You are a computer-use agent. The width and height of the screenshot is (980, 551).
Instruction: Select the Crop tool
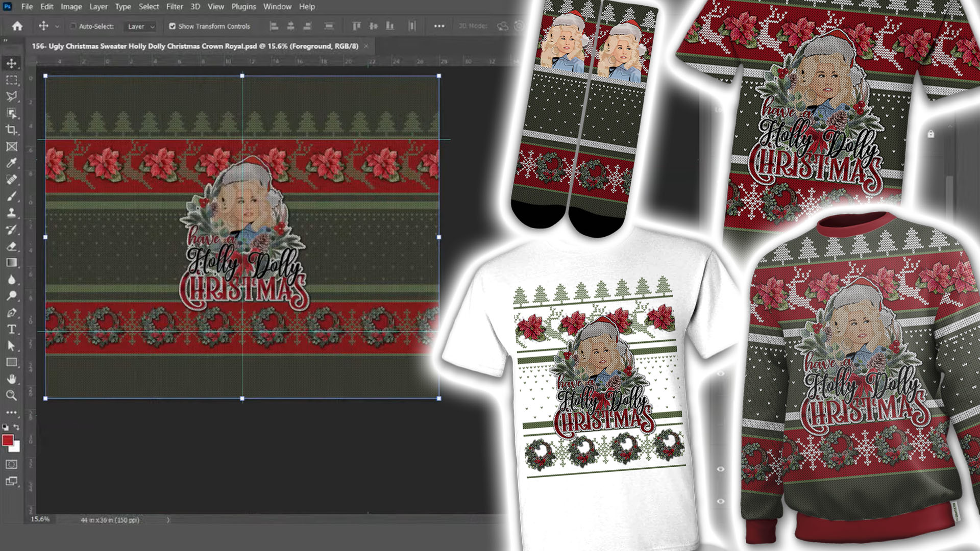tap(12, 130)
